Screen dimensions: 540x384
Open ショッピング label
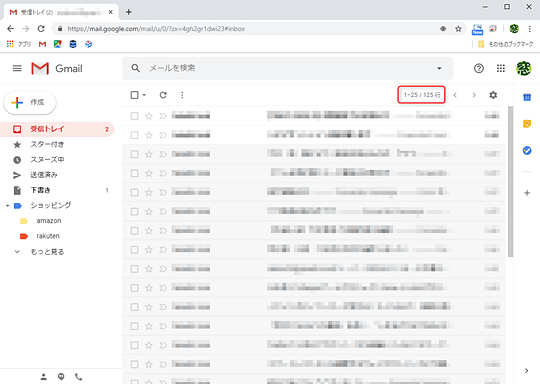pos(51,206)
